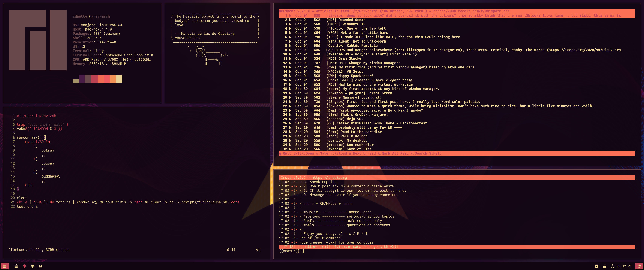Click the clock icon beside the time
The image size is (644, 270).
click(613, 266)
